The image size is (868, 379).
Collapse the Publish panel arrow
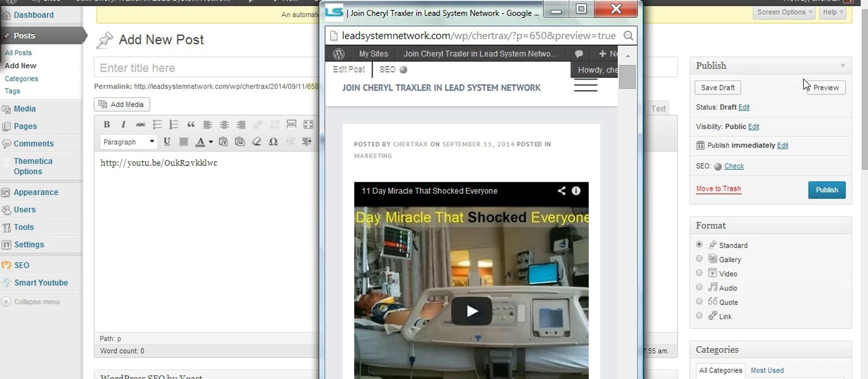pyautogui.click(x=843, y=66)
